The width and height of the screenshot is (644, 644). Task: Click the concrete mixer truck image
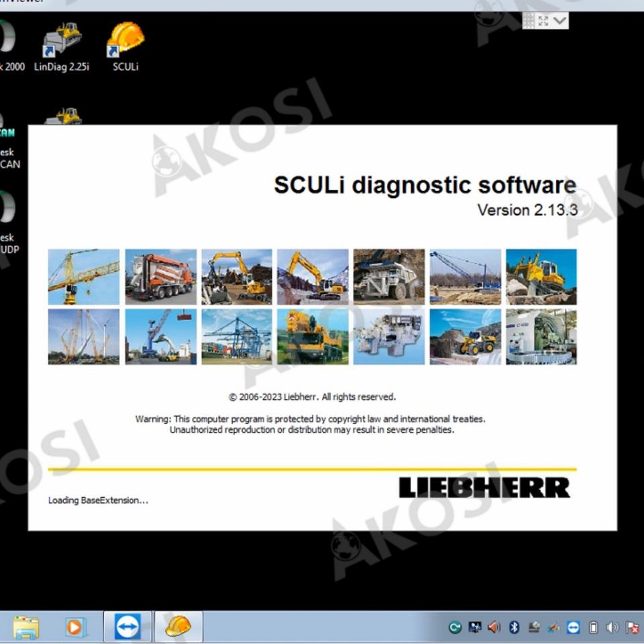click(x=160, y=277)
